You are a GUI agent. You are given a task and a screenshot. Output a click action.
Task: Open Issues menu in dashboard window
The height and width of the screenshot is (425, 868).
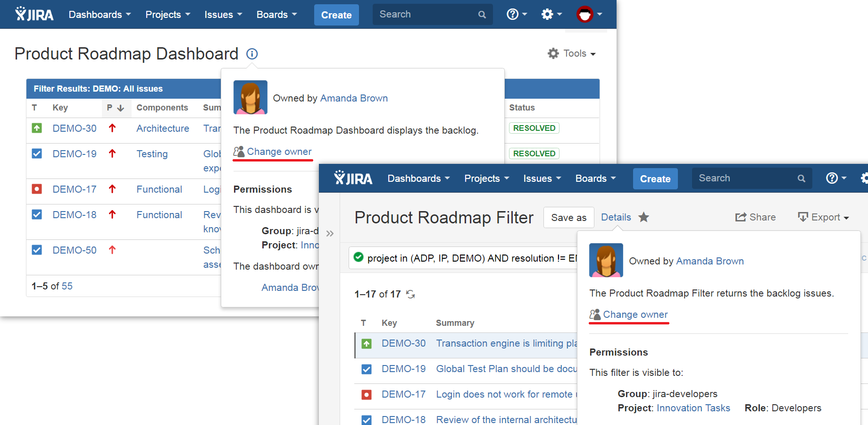(223, 15)
